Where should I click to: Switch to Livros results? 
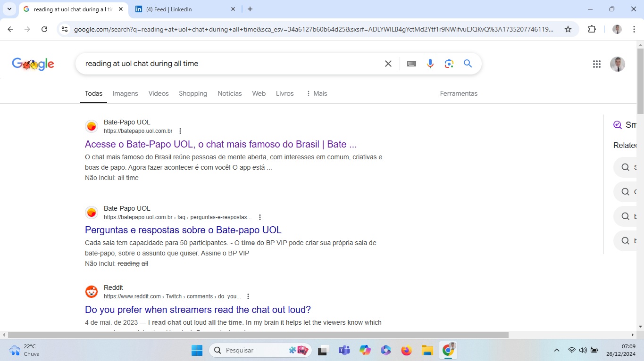click(285, 93)
